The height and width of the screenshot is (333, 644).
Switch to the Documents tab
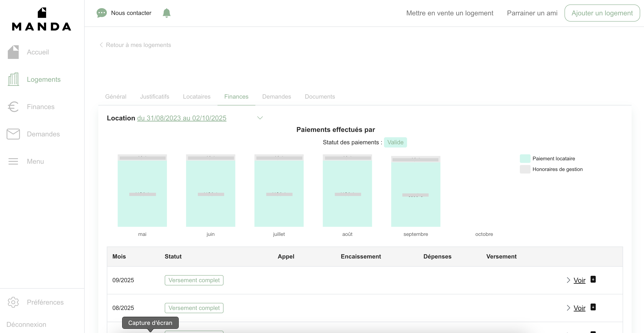[x=320, y=97]
